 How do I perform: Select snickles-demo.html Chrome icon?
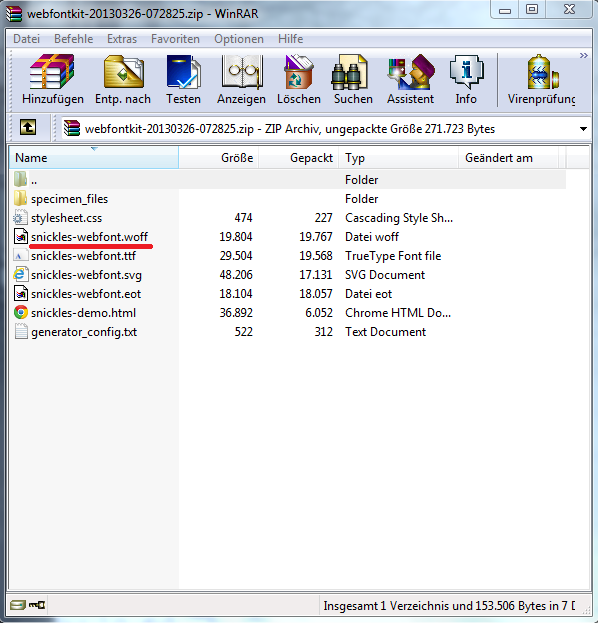[x=21, y=313]
